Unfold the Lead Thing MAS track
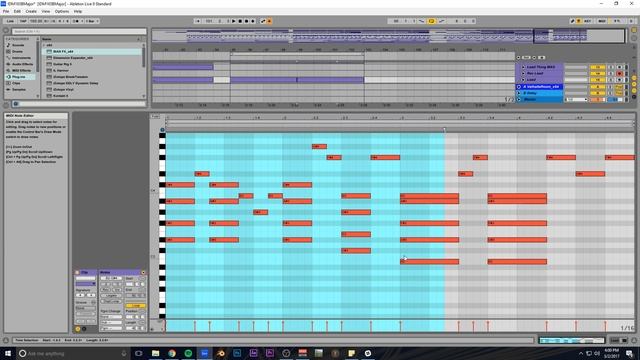The width and height of the screenshot is (640, 360). 523,67
